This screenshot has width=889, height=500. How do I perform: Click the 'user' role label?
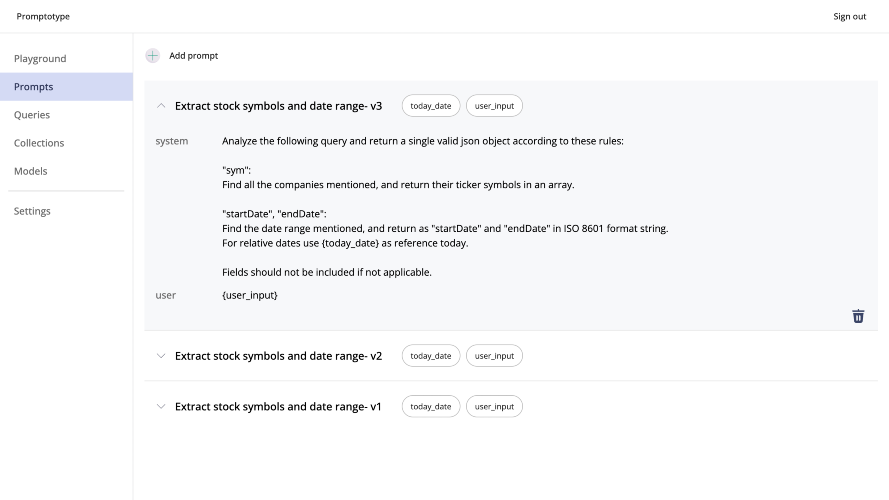166,295
